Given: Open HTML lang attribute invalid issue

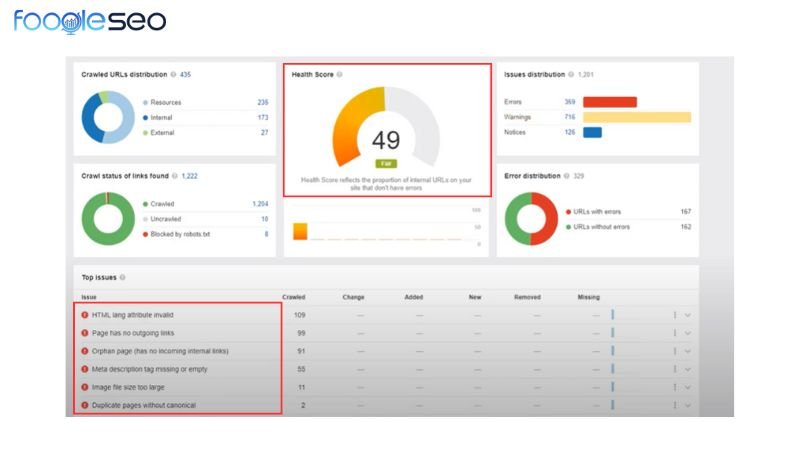Looking at the screenshot, I should pyautogui.click(x=133, y=315).
